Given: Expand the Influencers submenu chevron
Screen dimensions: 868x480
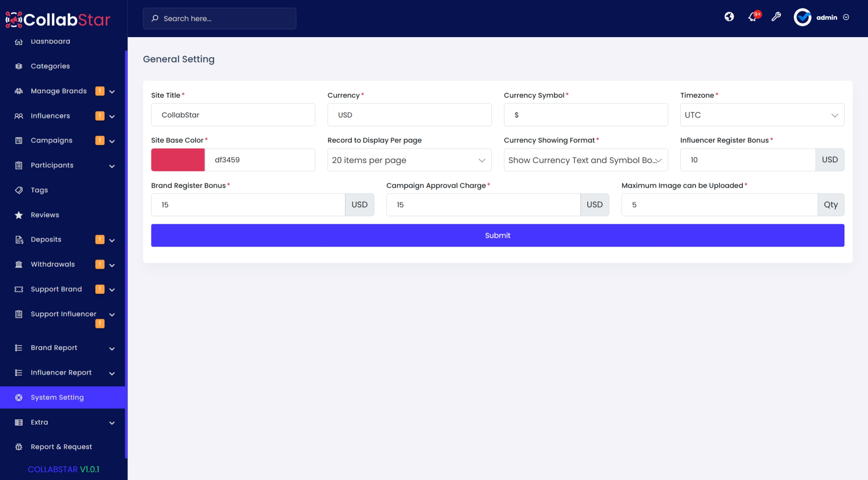Looking at the screenshot, I should [x=112, y=116].
